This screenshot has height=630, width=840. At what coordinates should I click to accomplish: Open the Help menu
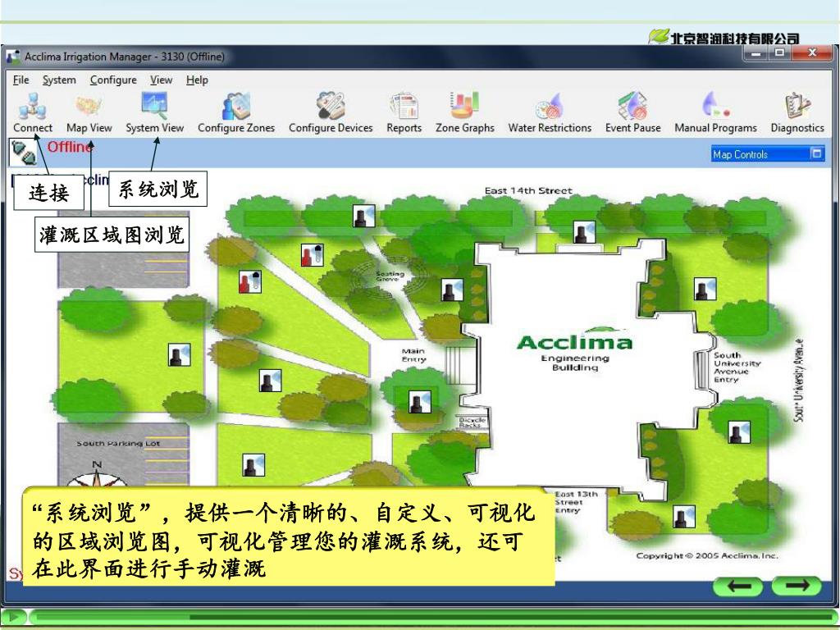pyautogui.click(x=197, y=80)
